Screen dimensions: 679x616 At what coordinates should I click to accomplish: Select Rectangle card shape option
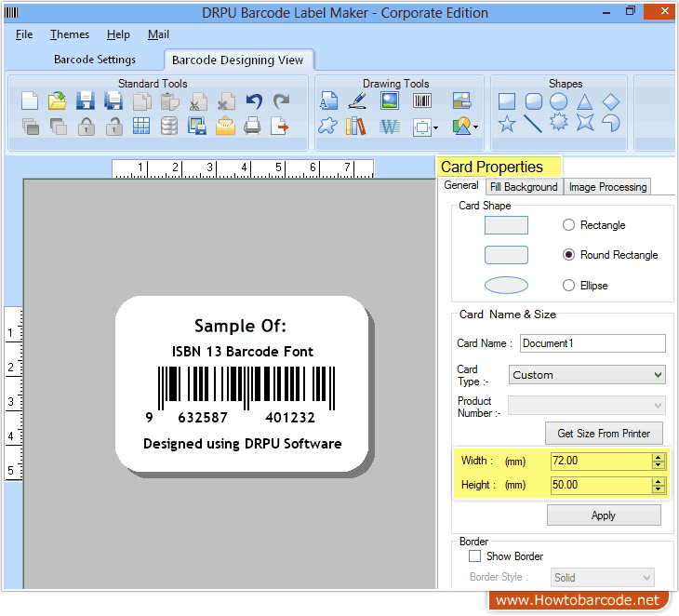pyautogui.click(x=568, y=225)
